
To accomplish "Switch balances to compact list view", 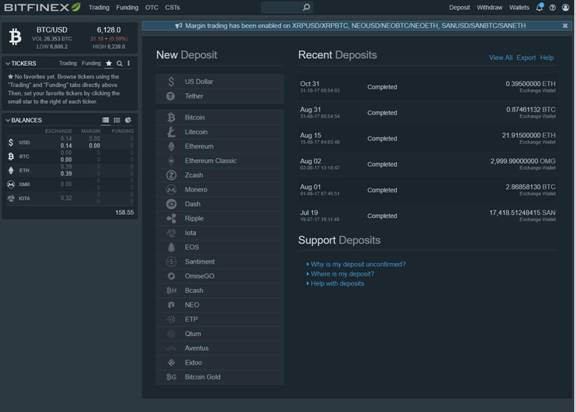I will [117, 120].
